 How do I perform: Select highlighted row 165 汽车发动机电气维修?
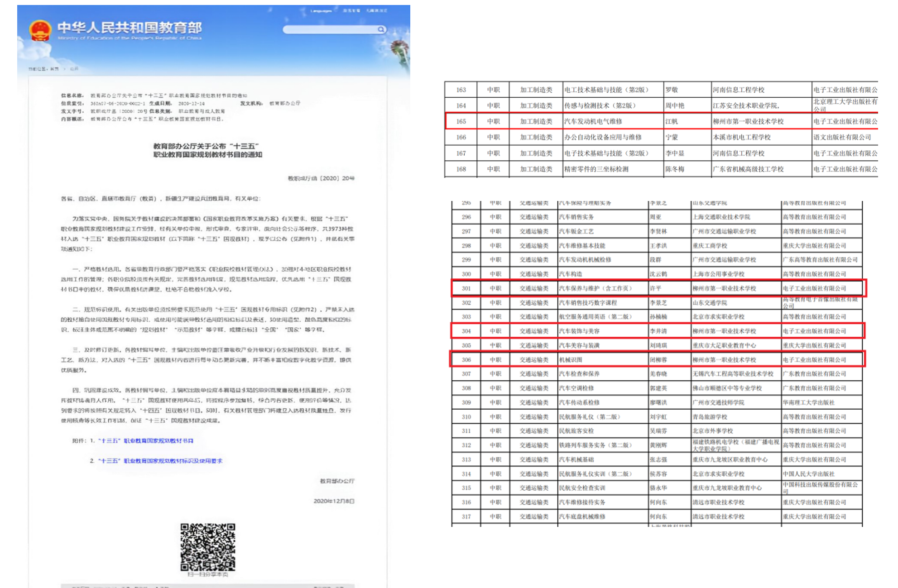click(x=661, y=121)
